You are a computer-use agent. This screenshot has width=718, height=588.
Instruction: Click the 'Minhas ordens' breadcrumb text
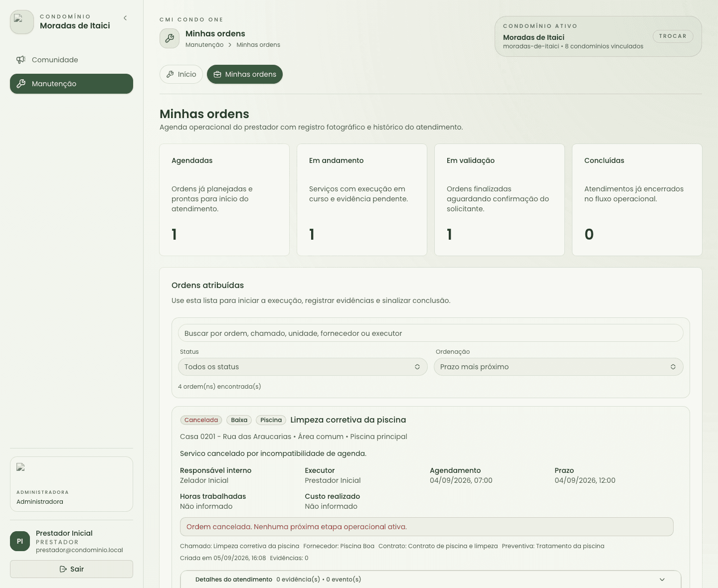[258, 45]
